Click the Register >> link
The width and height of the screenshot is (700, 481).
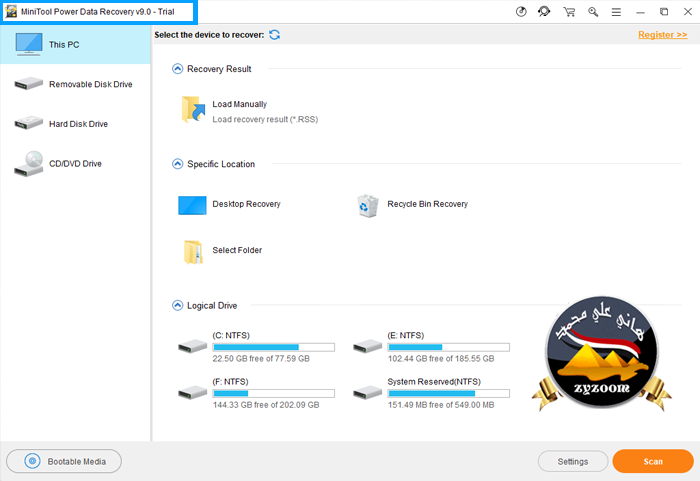tap(662, 35)
